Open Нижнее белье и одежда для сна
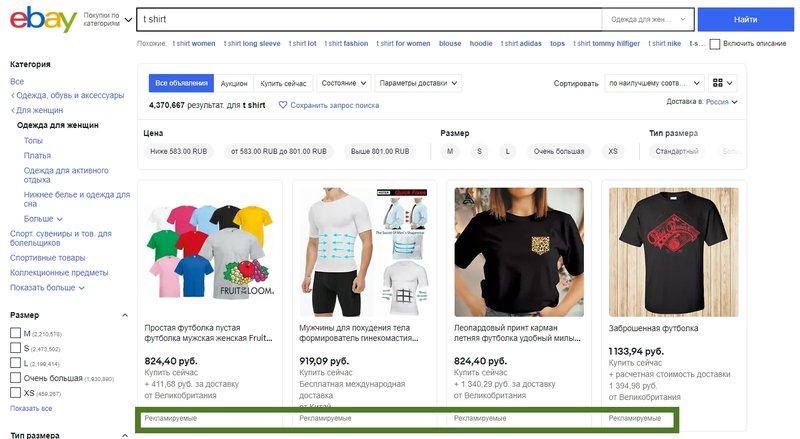 coord(77,199)
